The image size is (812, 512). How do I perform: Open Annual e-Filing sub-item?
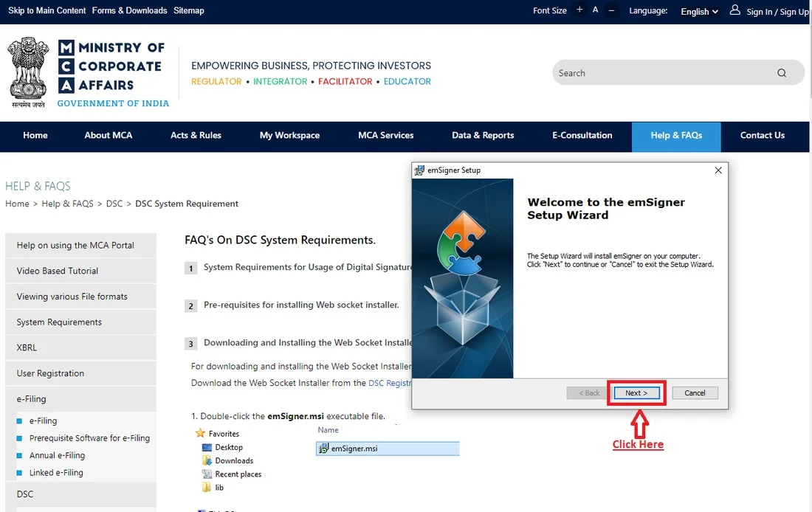57,456
